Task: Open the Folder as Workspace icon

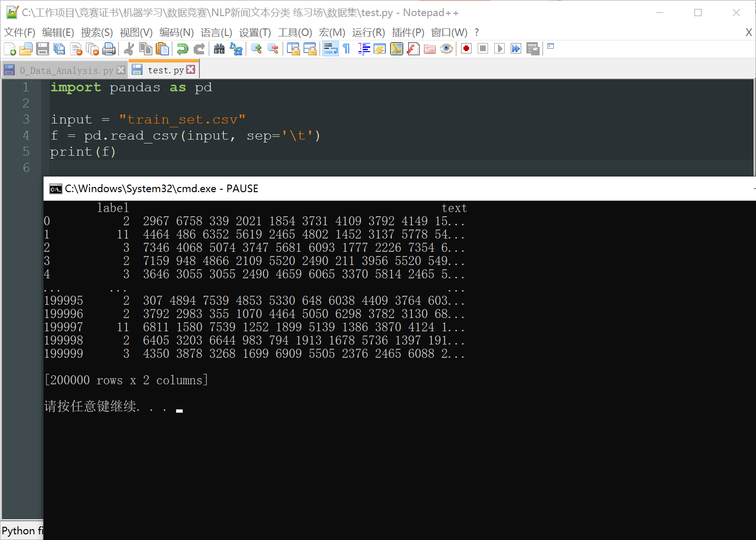Action: click(430, 49)
